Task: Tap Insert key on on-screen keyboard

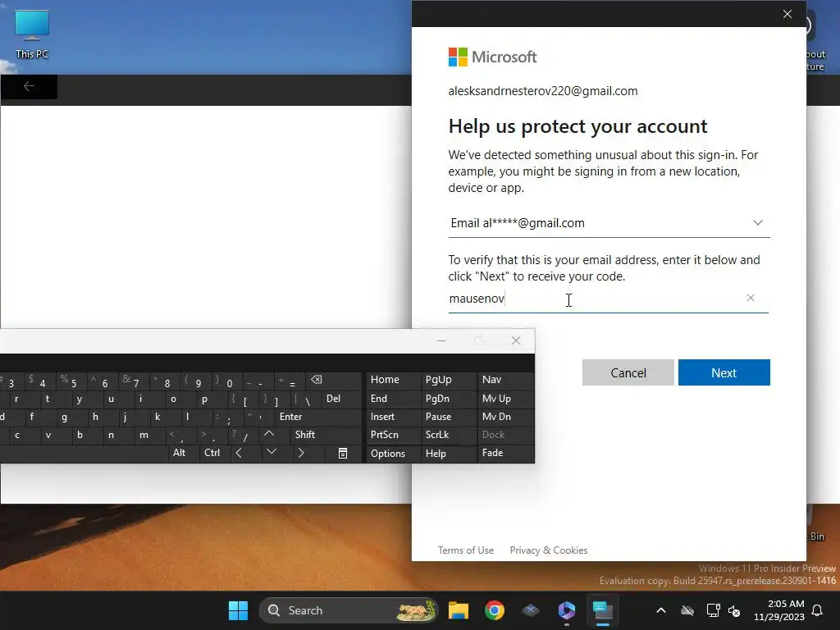Action: point(393,417)
